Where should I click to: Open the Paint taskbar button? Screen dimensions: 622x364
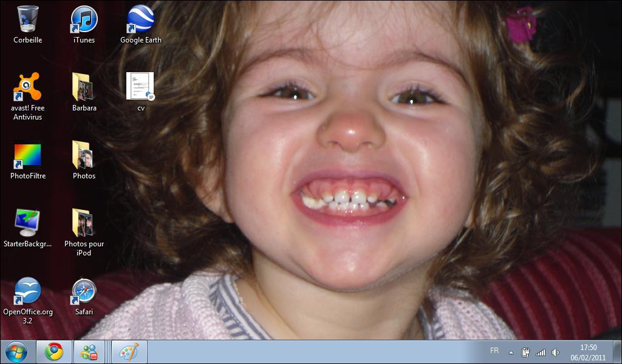tap(129, 352)
